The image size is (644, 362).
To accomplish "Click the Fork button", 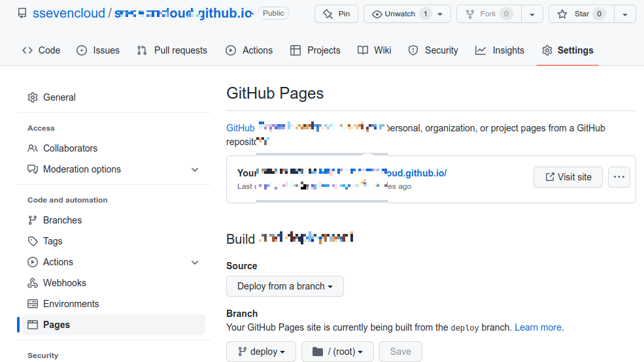I will pos(489,14).
